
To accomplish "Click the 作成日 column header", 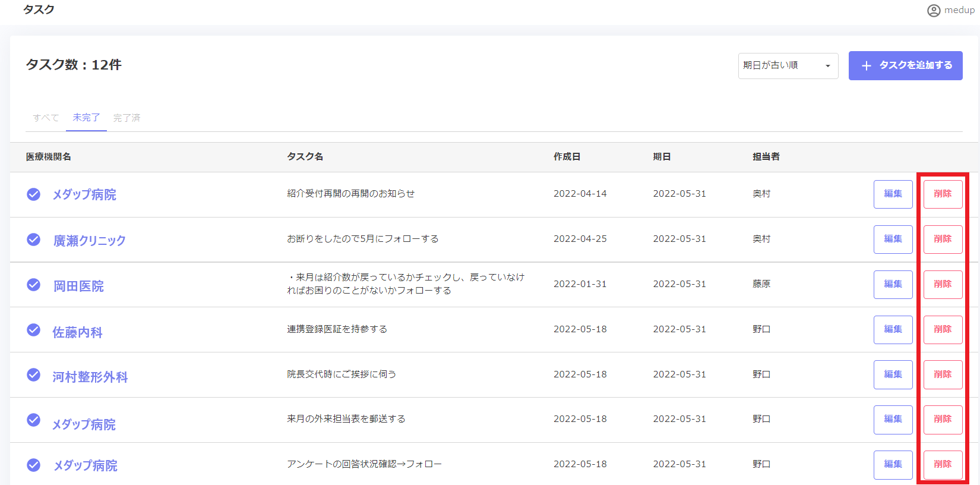I will tap(567, 157).
